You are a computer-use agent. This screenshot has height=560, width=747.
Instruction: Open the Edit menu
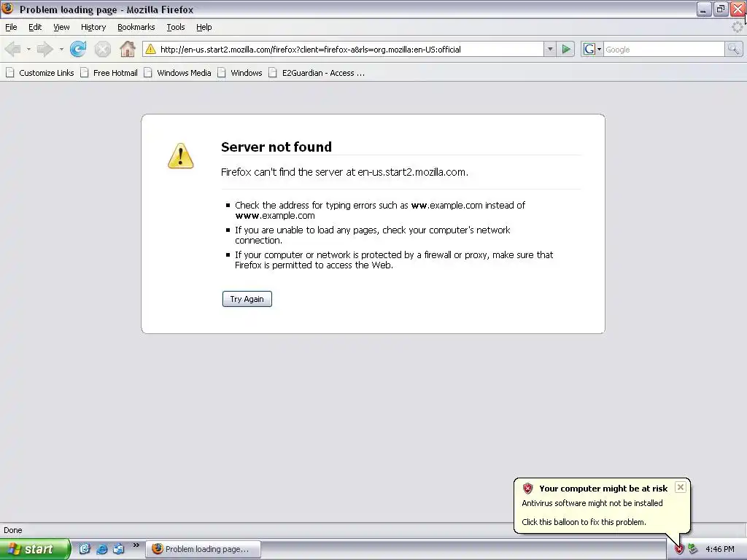35,27
